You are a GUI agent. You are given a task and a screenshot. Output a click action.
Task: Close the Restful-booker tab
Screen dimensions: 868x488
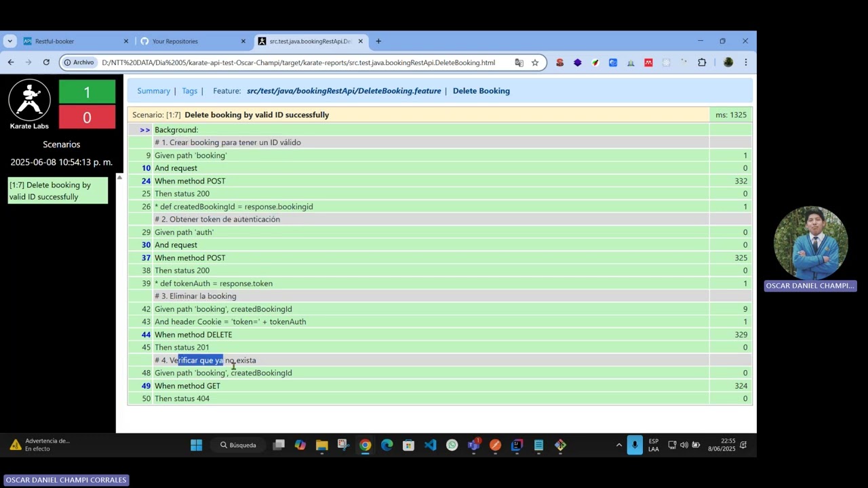(125, 41)
